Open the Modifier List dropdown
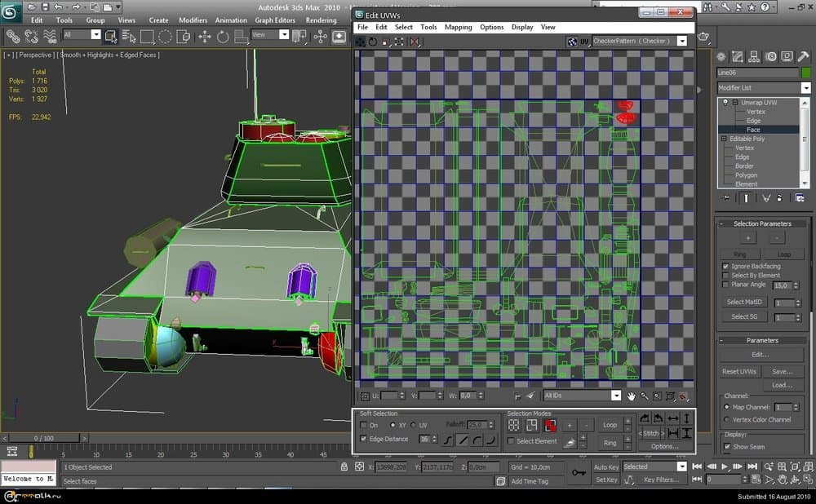This screenshot has height=504, width=816. [x=805, y=87]
